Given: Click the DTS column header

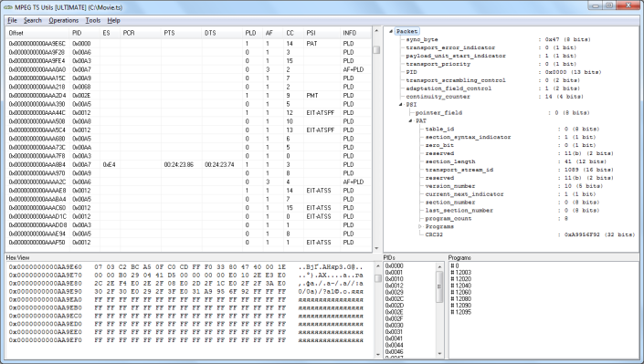Looking at the screenshot, I should (222, 33).
